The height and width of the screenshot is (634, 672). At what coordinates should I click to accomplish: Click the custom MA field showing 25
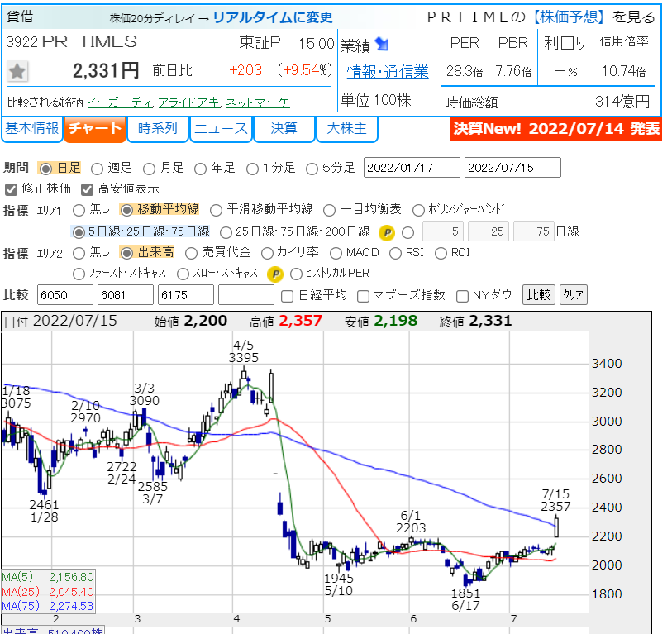(x=489, y=231)
